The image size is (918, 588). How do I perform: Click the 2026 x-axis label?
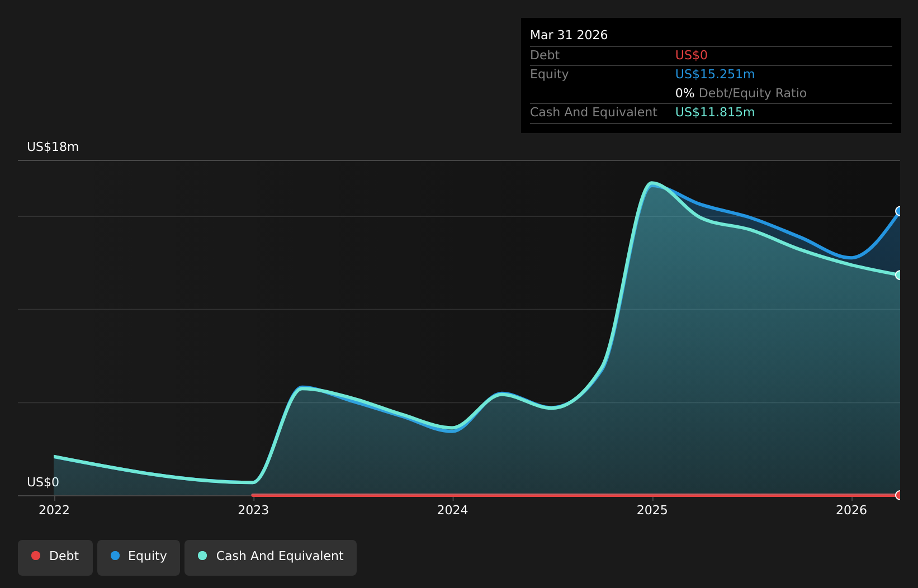click(851, 510)
